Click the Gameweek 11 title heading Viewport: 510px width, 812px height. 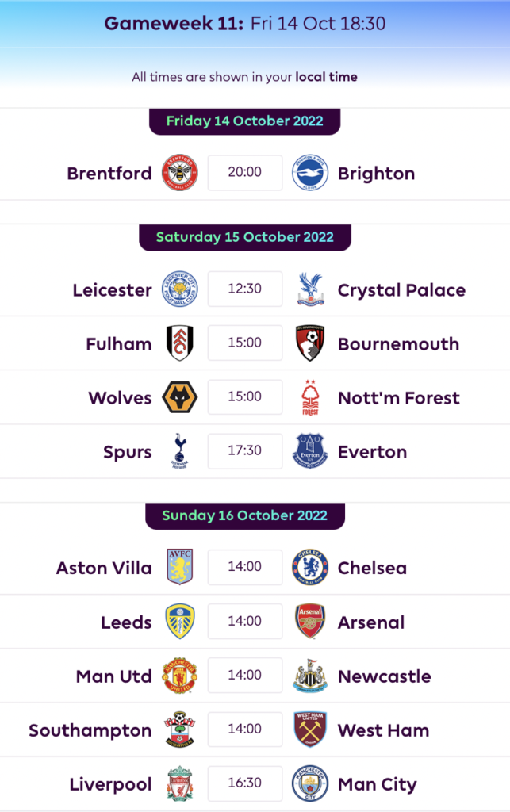point(245,23)
